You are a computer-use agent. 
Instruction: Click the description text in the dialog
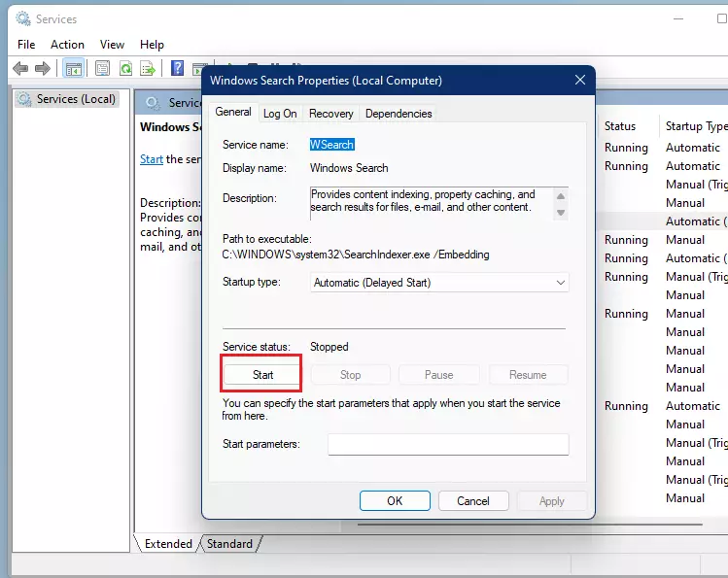[423, 201]
